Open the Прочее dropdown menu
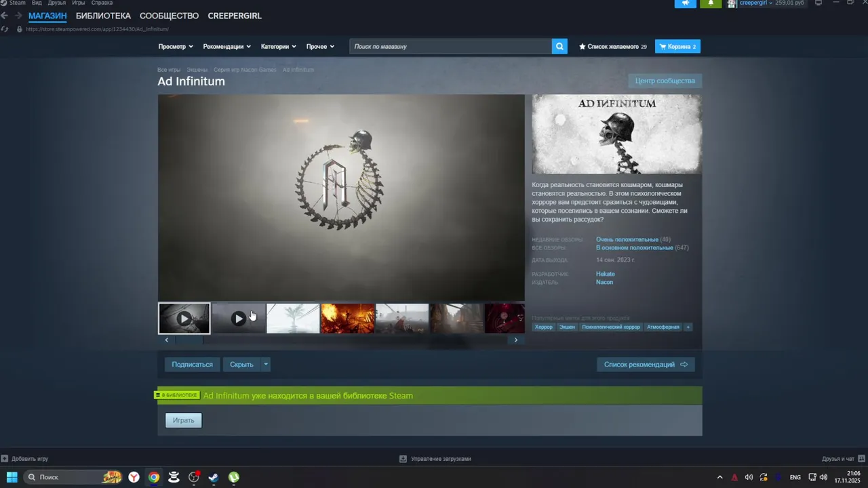868x488 pixels. pyautogui.click(x=320, y=46)
